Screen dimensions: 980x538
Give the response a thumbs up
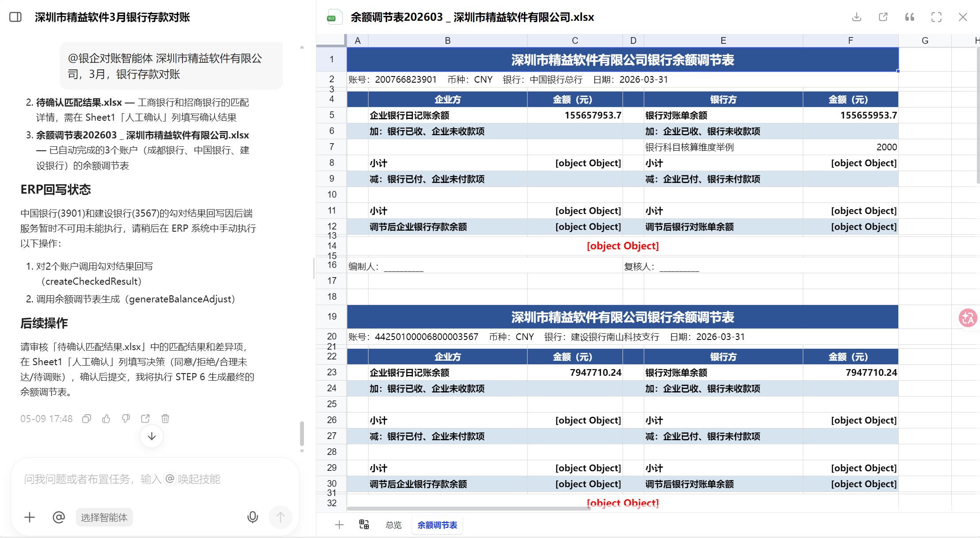(106, 419)
